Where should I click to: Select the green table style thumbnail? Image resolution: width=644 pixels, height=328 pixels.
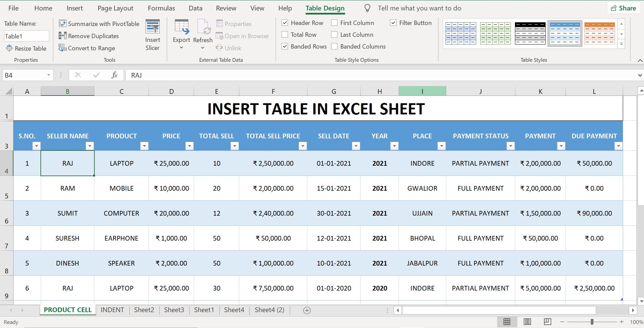click(x=495, y=33)
